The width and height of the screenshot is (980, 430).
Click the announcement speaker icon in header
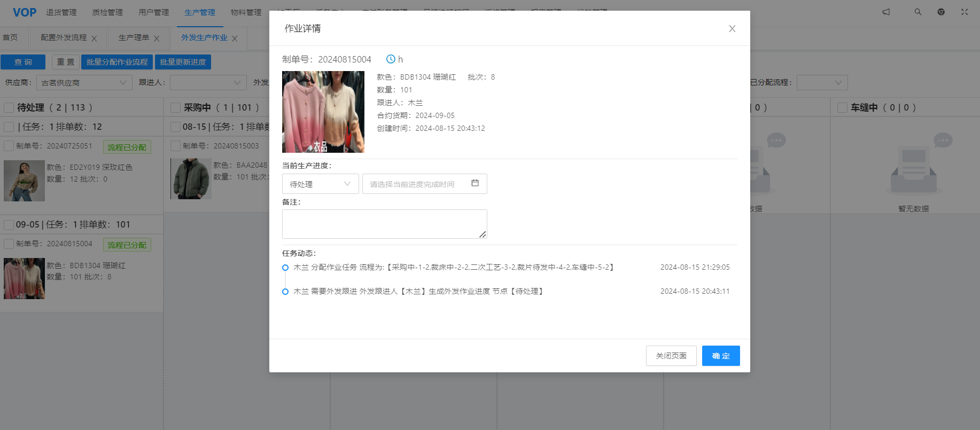tap(886, 12)
